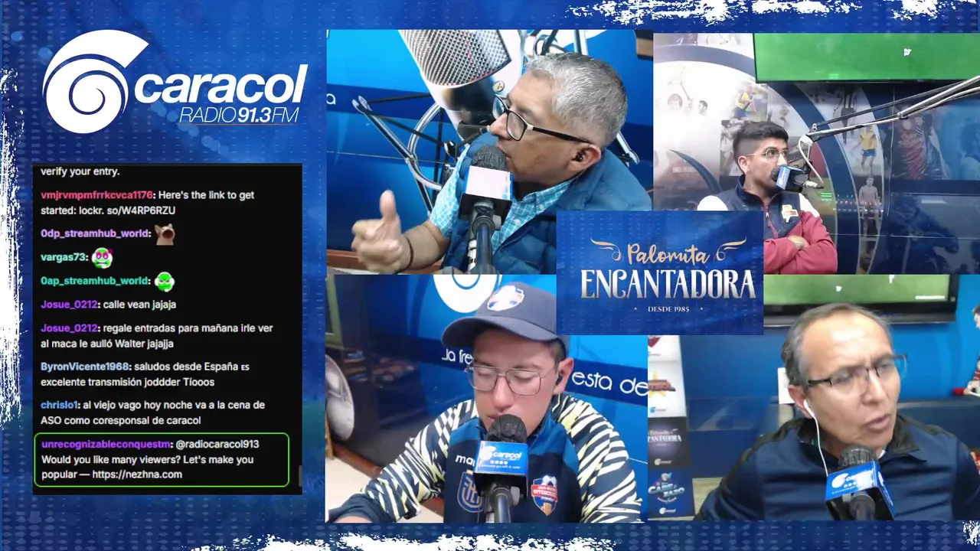980x551 pixels.
Task: Click 'verify your entry.' chat text
Action: 80,171
